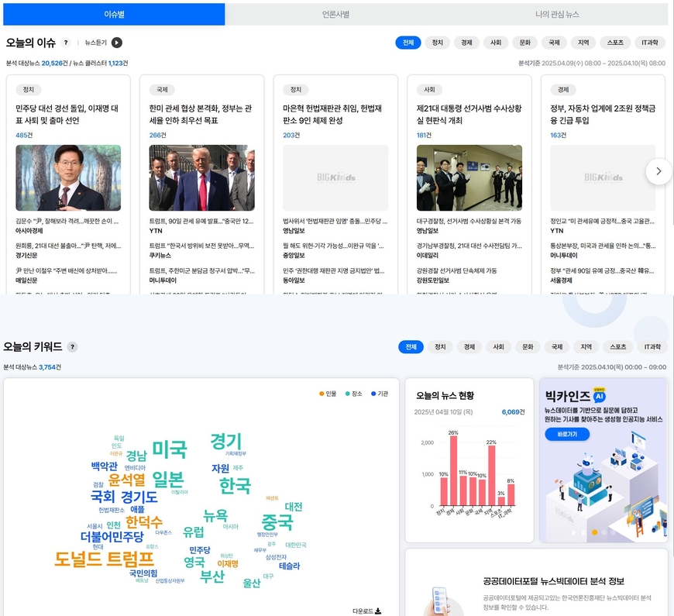Viewport: 674px width, 616px height.
Task: Show next issue cards with right arrow
Action: [x=659, y=171]
